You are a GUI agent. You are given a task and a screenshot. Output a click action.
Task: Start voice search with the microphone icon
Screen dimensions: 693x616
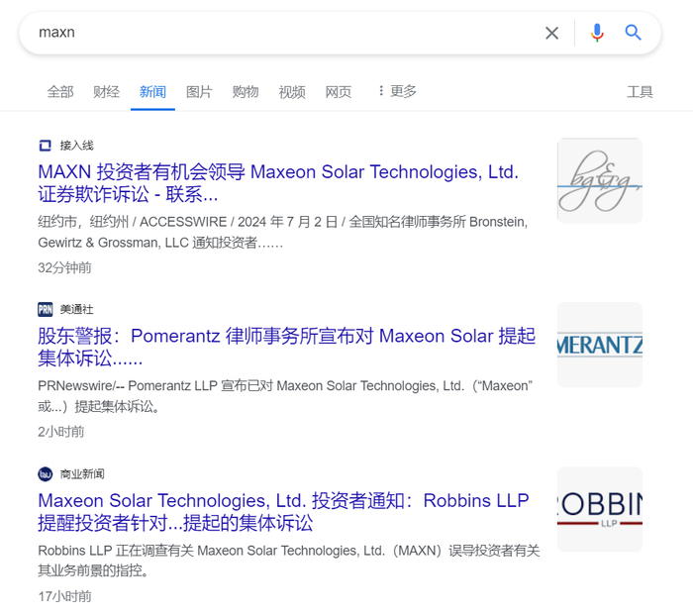597,33
